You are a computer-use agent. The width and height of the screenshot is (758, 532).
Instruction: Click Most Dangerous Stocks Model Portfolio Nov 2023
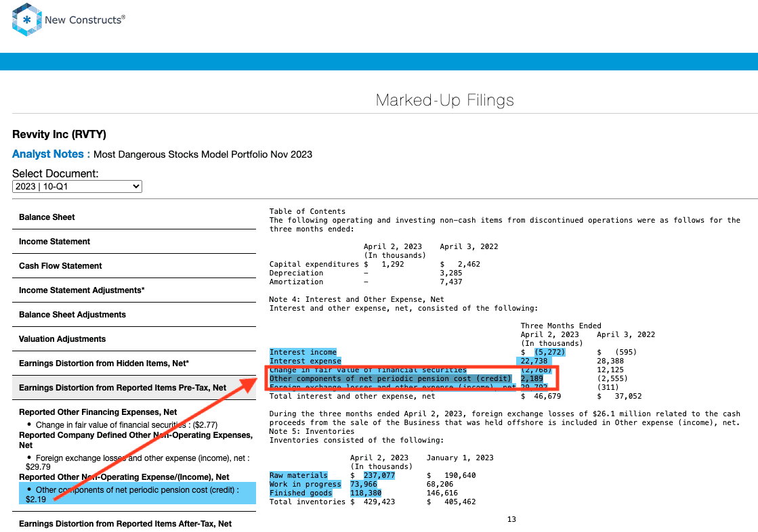(x=203, y=154)
